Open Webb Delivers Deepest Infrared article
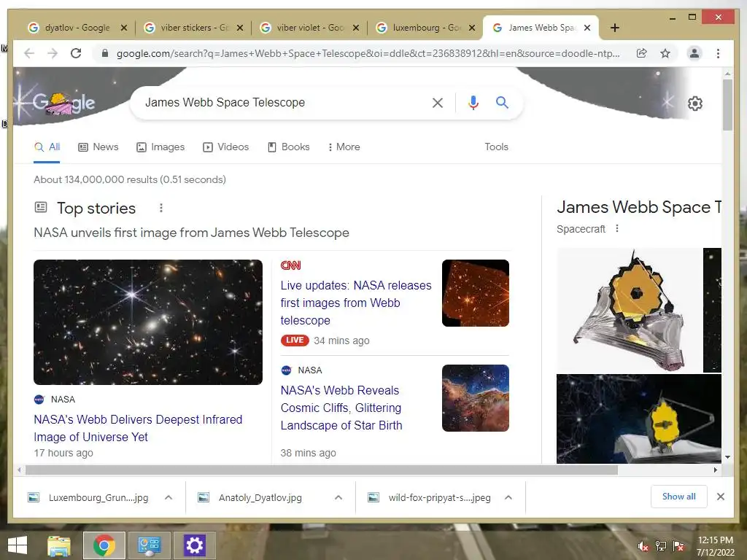This screenshot has height=560, width=747. click(x=138, y=428)
